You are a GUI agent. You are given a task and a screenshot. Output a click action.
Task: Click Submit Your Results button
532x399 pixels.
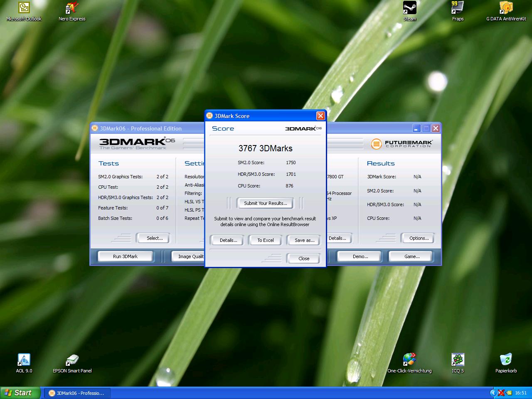coord(265,203)
